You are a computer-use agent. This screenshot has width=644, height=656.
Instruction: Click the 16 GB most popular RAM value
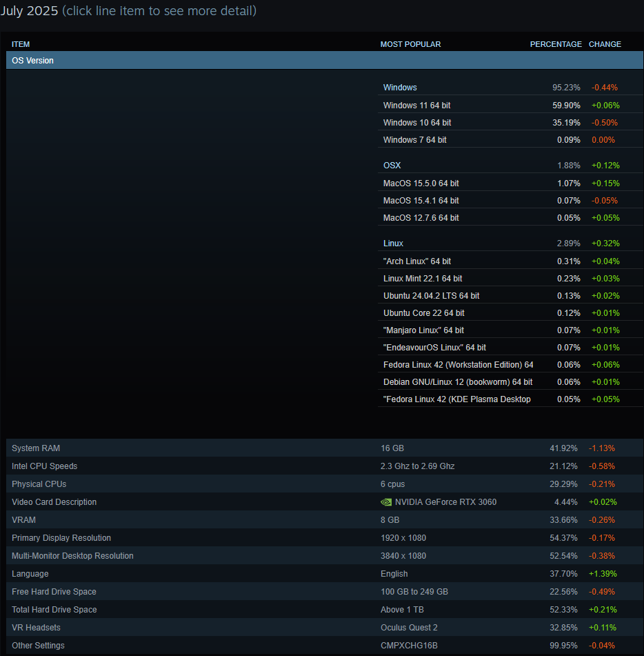point(392,448)
